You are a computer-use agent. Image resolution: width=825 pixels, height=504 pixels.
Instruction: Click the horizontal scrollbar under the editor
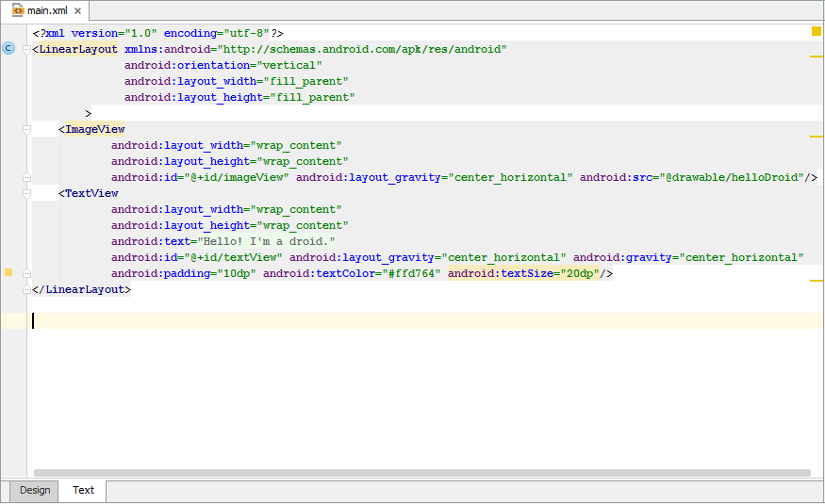tap(421, 473)
